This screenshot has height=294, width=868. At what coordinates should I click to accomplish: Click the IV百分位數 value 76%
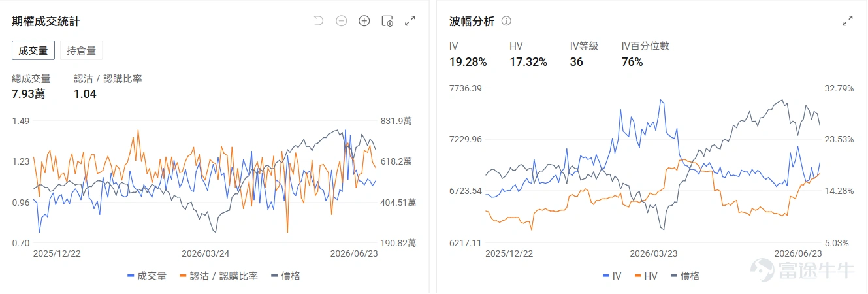tap(632, 62)
